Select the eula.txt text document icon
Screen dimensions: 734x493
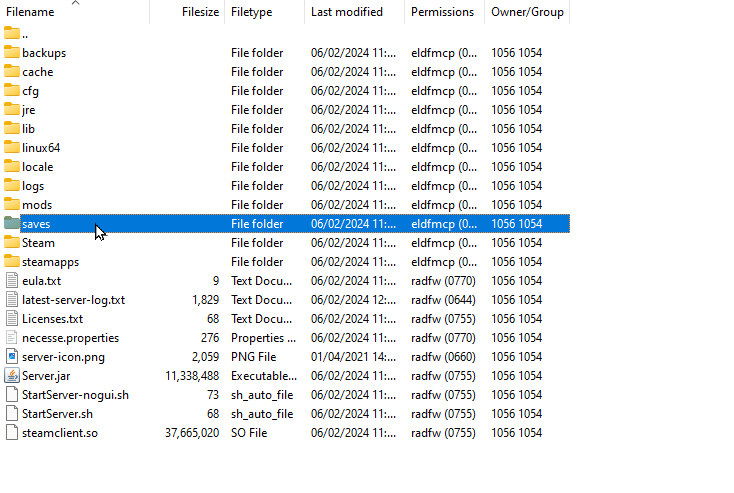12,280
